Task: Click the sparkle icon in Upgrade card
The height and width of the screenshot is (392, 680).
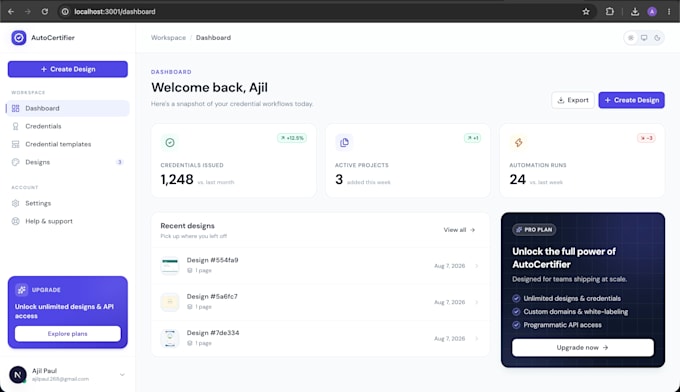Action: pyautogui.click(x=22, y=290)
